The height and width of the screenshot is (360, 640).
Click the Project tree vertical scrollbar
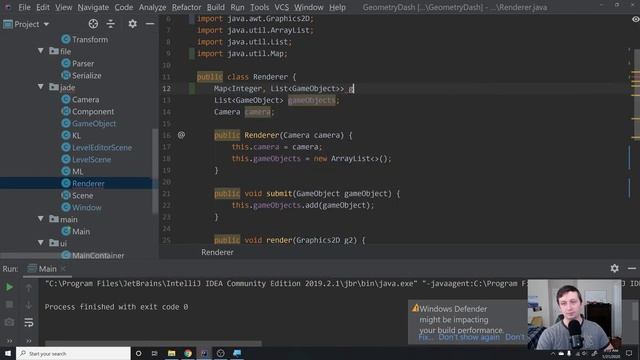155,171
